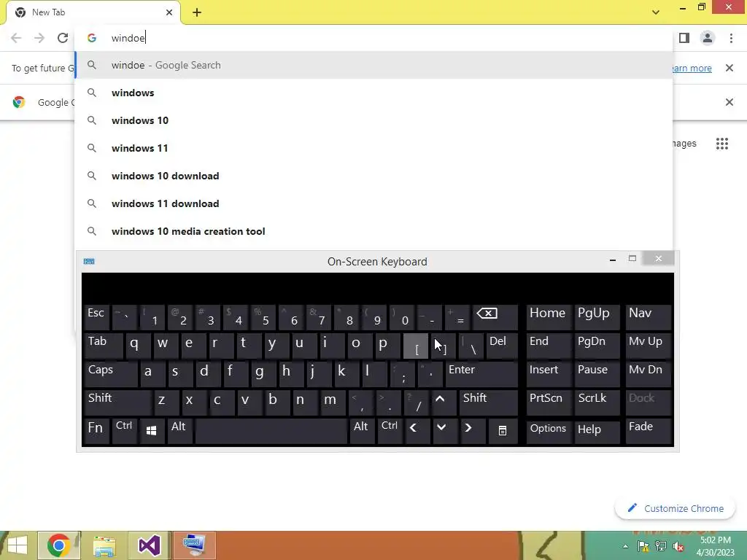The height and width of the screenshot is (560, 747).
Task: Open keyboard Options key
Action: tap(549, 431)
